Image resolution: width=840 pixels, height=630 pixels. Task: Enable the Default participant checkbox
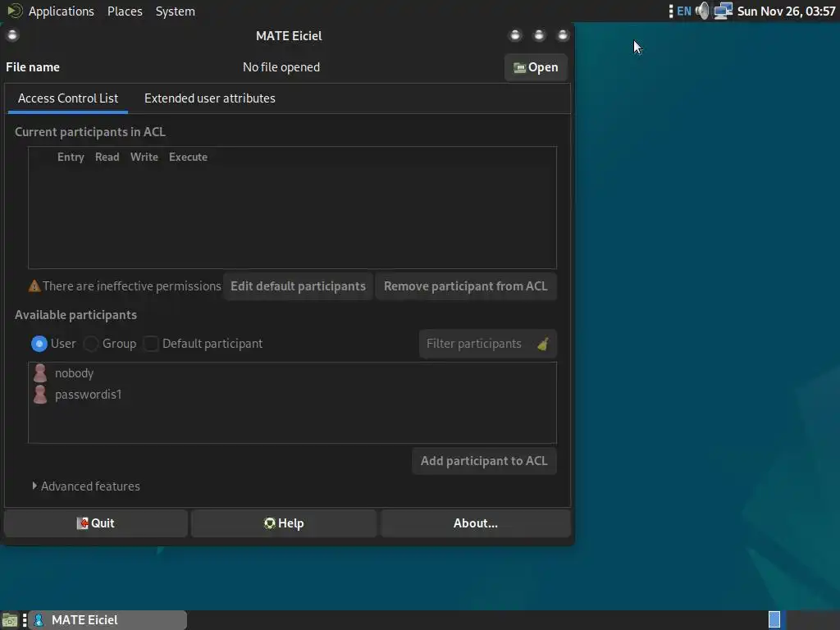[151, 344]
